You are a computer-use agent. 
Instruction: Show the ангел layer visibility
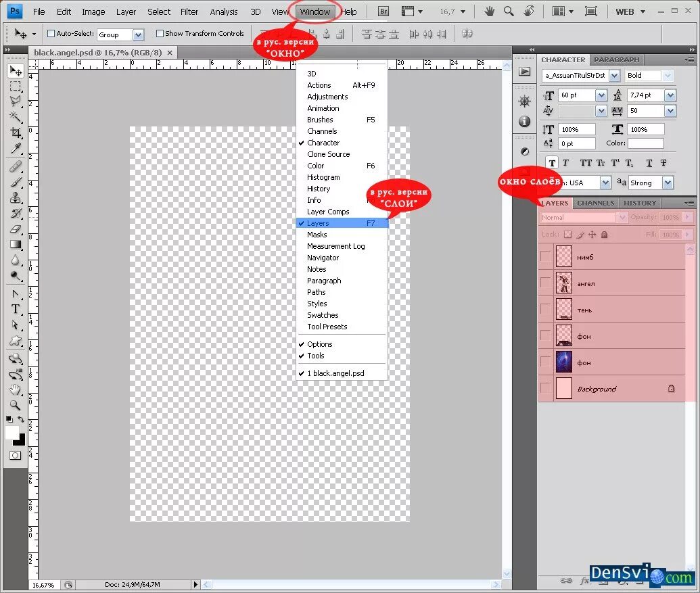point(546,283)
